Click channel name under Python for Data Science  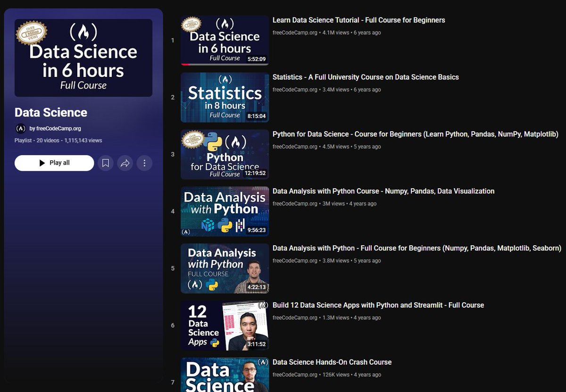coord(295,147)
